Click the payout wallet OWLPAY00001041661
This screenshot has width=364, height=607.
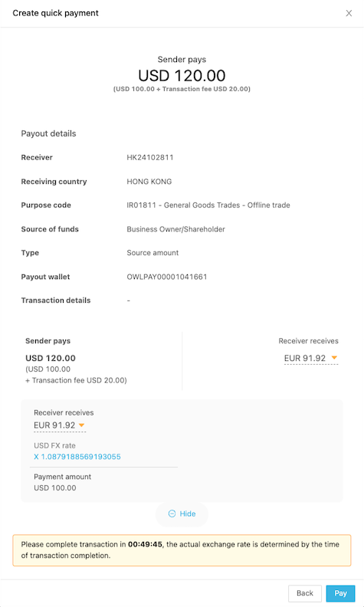point(167,277)
